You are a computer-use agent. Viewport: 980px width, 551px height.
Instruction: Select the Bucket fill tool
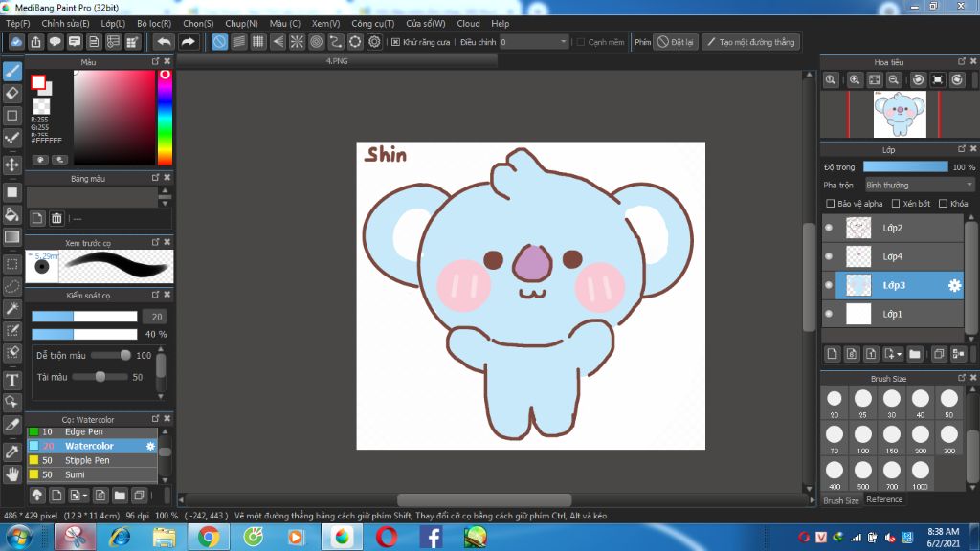(12, 215)
